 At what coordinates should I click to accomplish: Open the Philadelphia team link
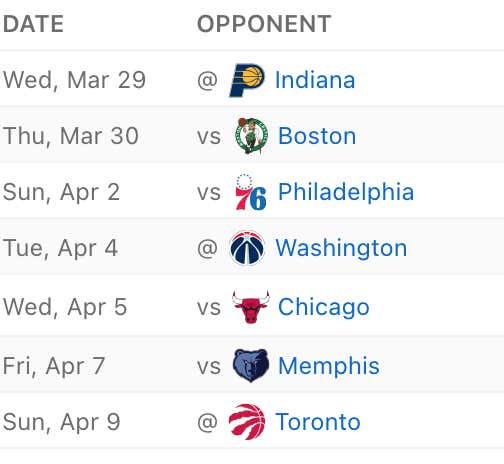click(x=346, y=192)
